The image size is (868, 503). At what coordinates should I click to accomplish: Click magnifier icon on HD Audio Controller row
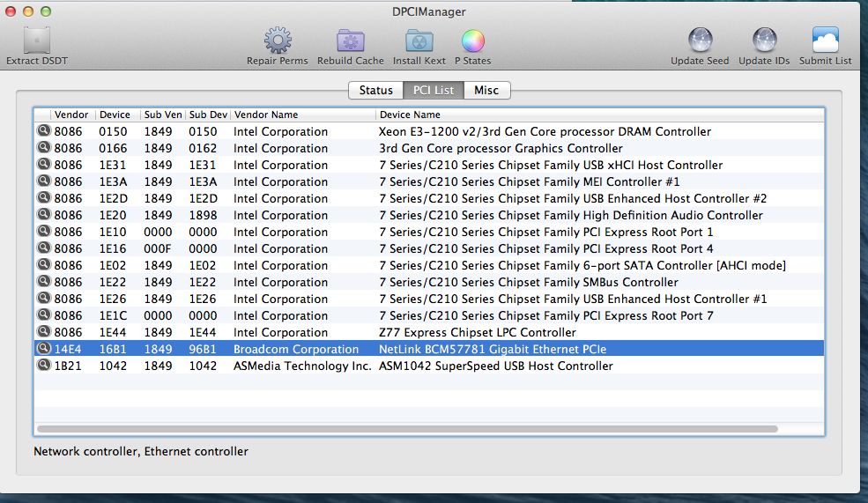coord(43,214)
